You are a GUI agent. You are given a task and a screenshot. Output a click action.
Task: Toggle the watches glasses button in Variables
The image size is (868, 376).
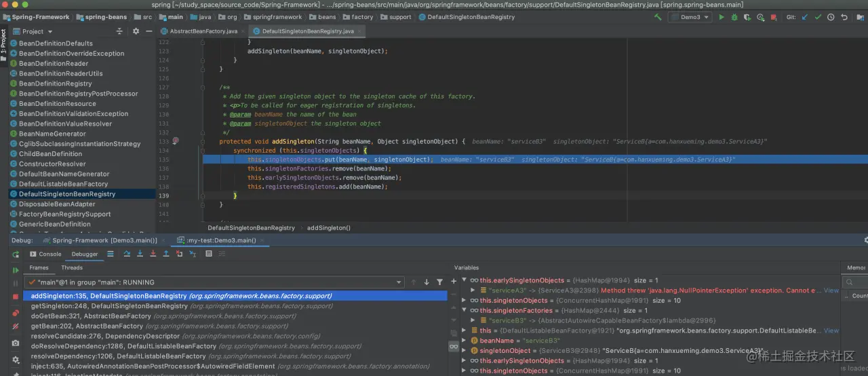(454, 346)
